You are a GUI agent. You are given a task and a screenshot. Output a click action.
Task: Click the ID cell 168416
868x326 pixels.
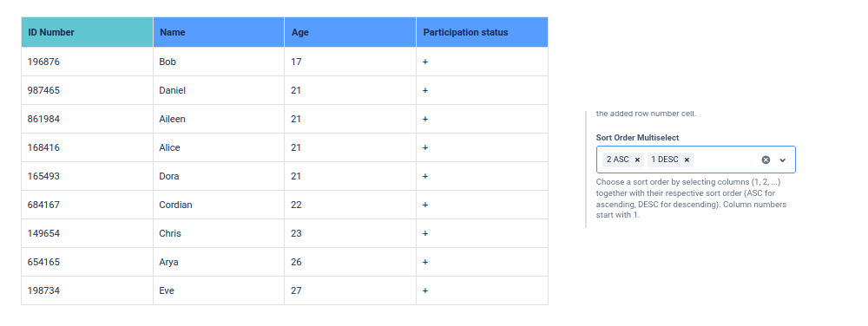pos(88,147)
